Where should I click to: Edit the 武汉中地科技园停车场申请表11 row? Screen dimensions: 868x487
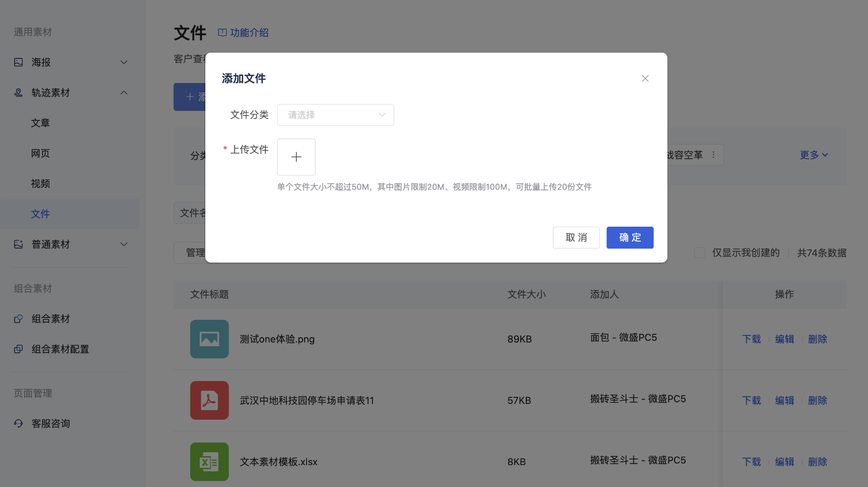point(784,401)
